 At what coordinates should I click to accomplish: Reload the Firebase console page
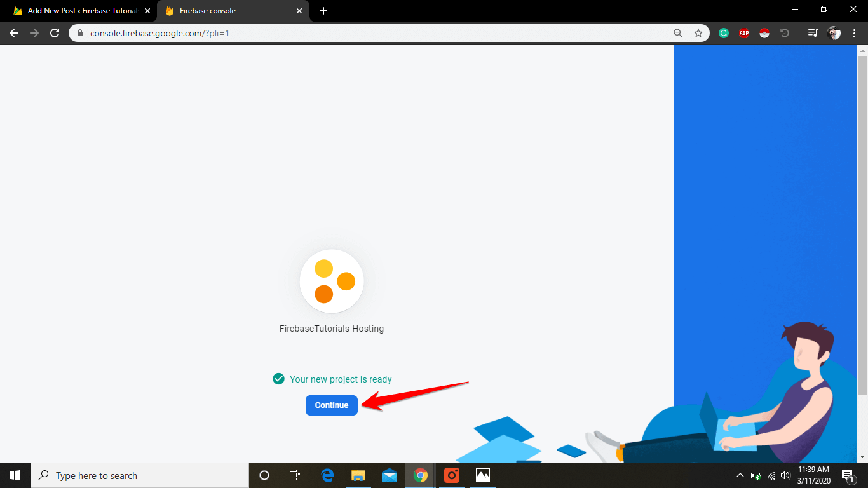pos(55,33)
